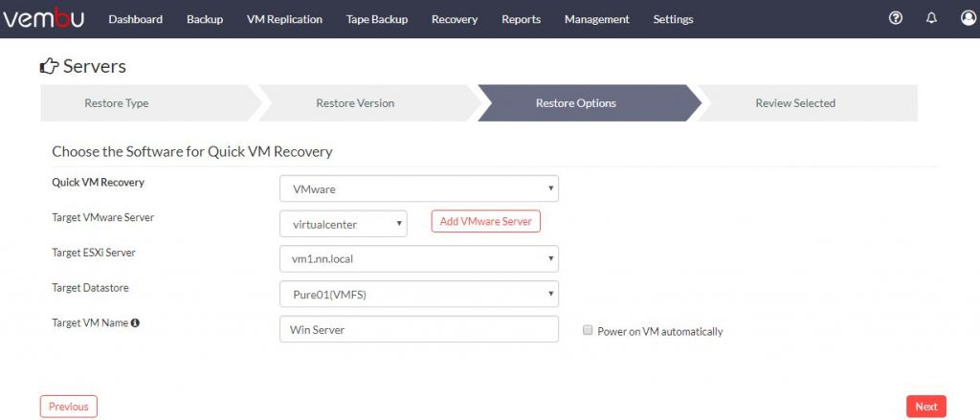Screen dimensions: 980x420
Task: Open the user profile icon
Action: (969, 19)
